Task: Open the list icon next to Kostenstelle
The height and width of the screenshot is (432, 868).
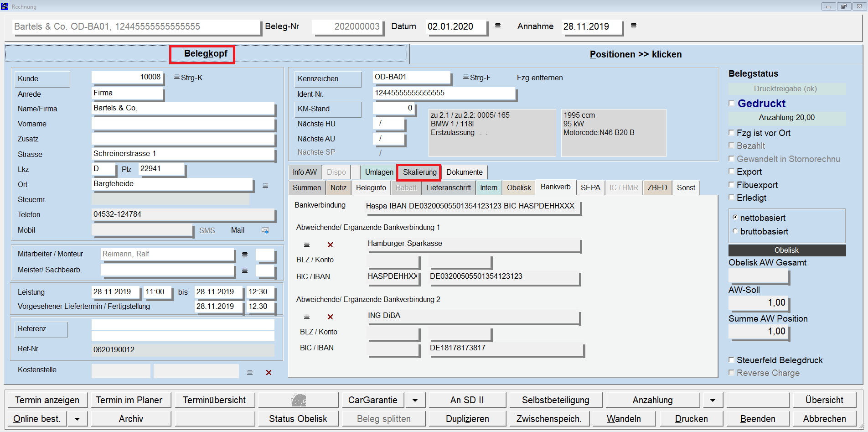Action: coord(250,372)
